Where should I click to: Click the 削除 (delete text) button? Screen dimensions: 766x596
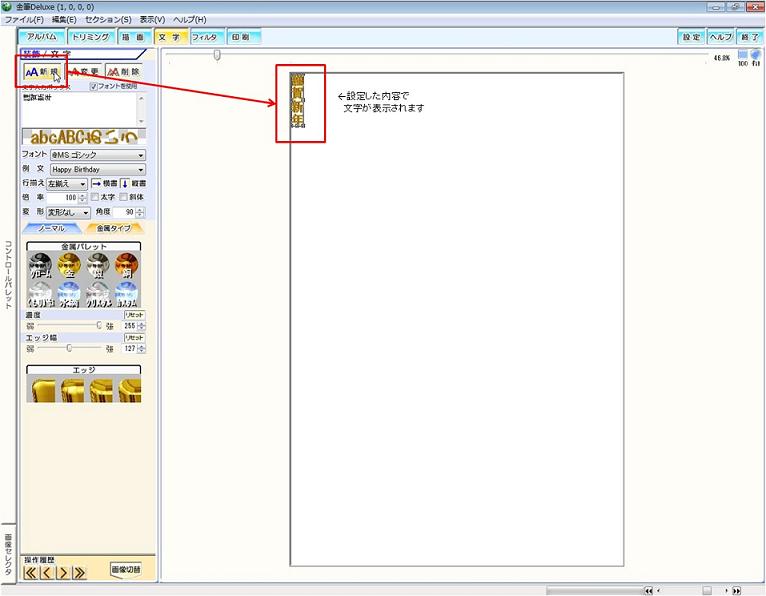(125, 72)
